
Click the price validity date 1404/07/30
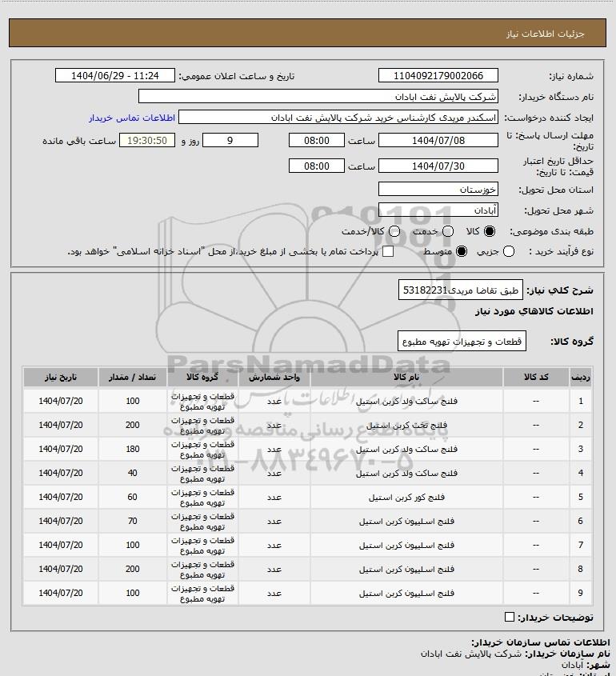[x=438, y=166]
